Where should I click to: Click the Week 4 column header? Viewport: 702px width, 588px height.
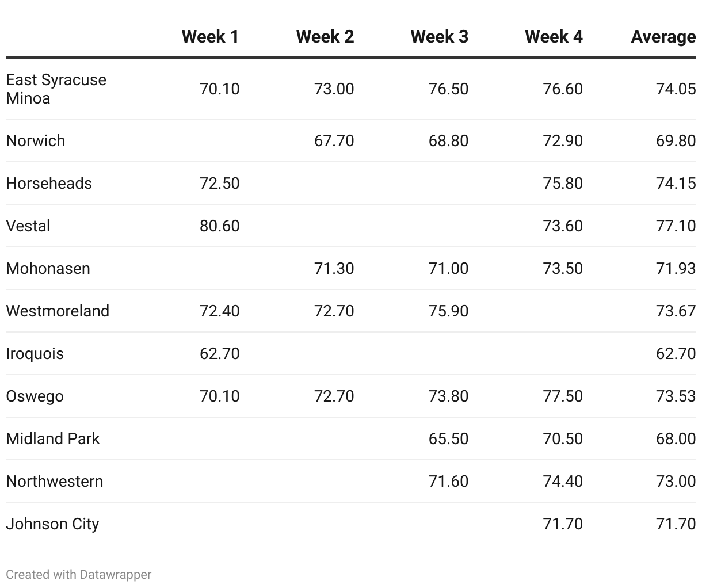point(554,37)
